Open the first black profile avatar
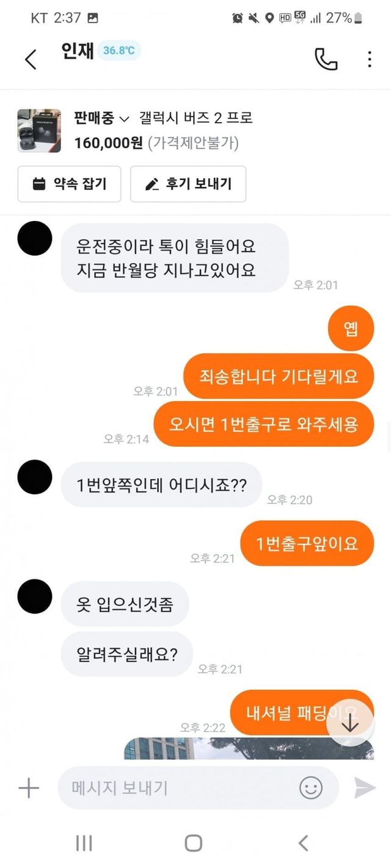 35,239
